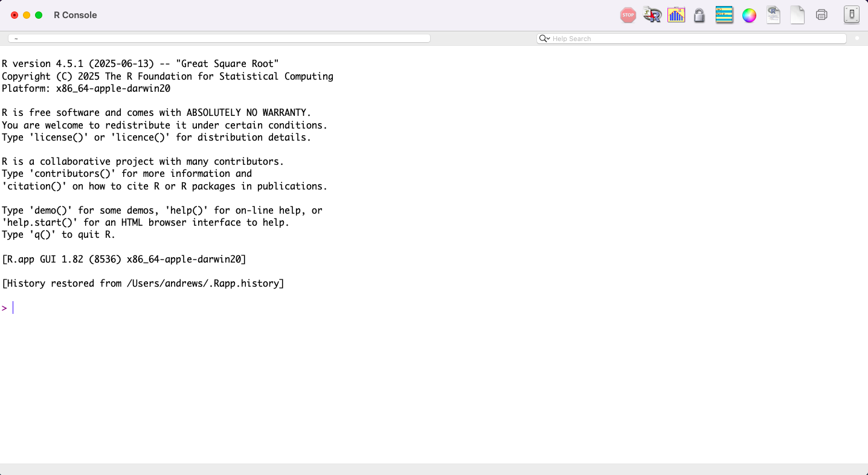
Task: Click the Stop computation icon
Action: (x=628, y=15)
